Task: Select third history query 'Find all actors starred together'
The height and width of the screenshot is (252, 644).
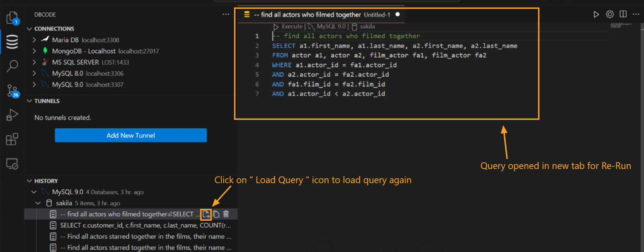Action: [145, 236]
